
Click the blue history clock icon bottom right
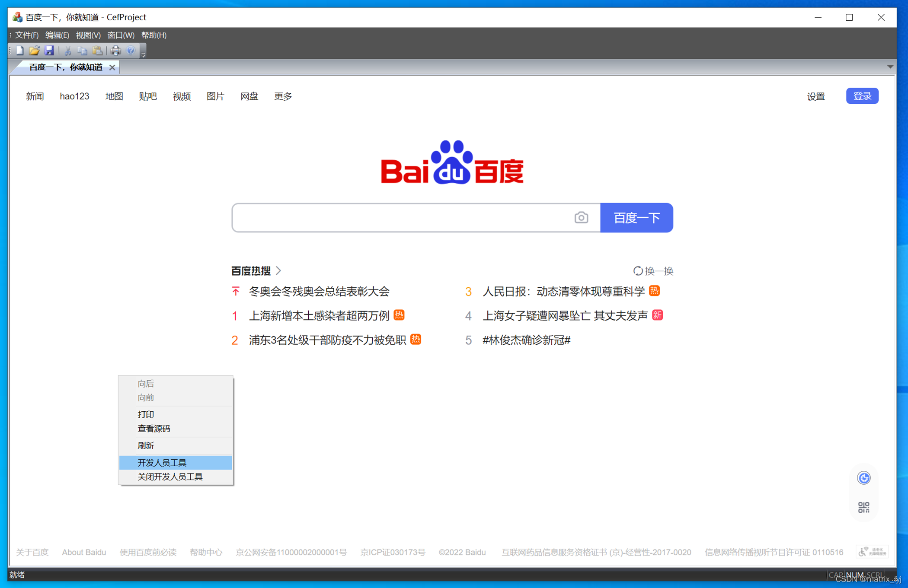[863, 478]
